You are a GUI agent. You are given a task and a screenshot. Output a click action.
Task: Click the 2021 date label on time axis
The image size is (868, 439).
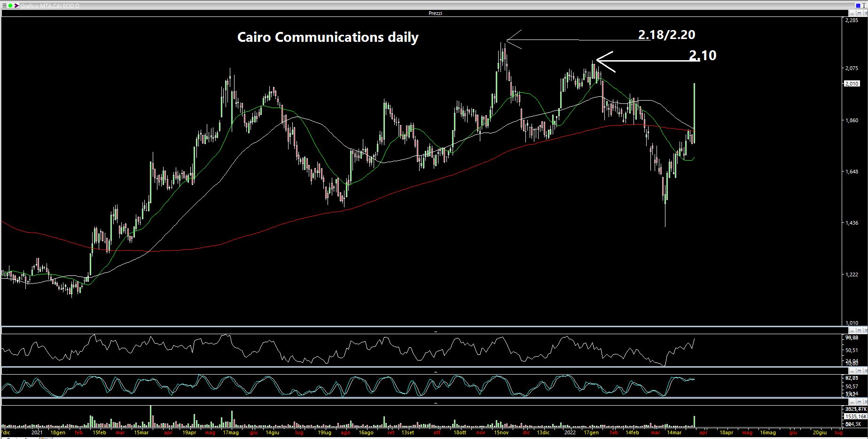tap(37, 432)
